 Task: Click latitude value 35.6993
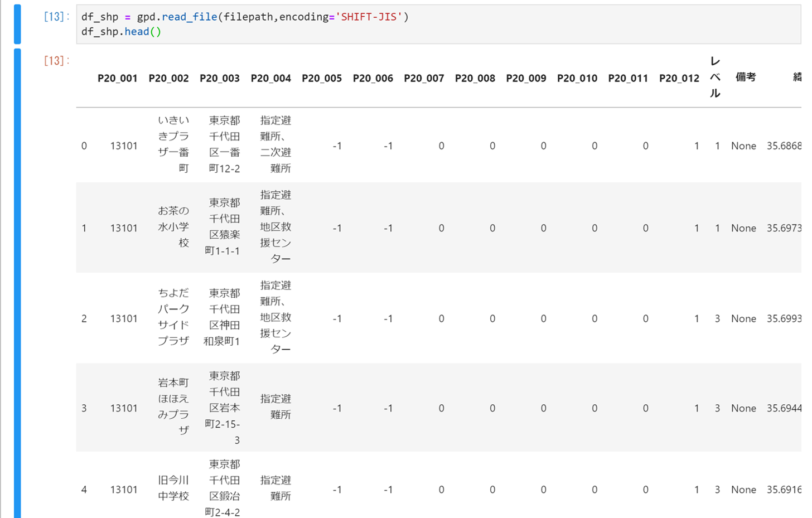pyautogui.click(x=784, y=318)
